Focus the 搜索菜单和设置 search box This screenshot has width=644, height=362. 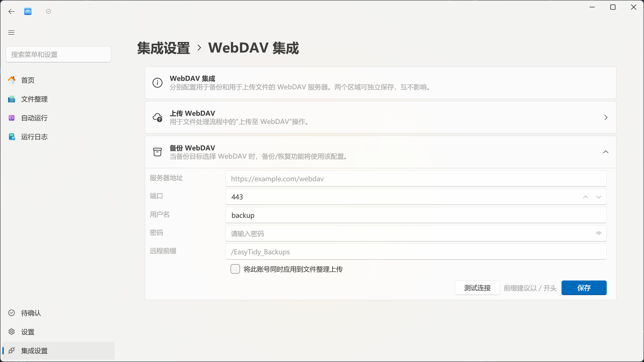pos(58,54)
